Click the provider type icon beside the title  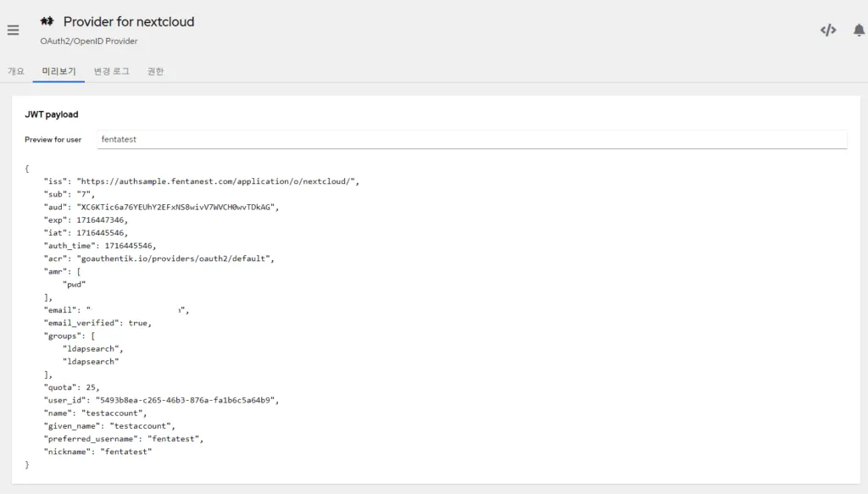(x=47, y=20)
